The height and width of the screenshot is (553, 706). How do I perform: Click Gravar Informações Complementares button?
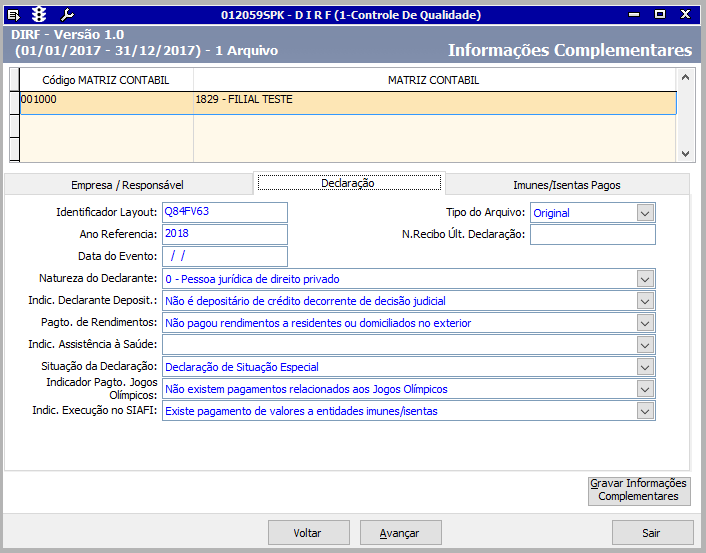(639, 490)
